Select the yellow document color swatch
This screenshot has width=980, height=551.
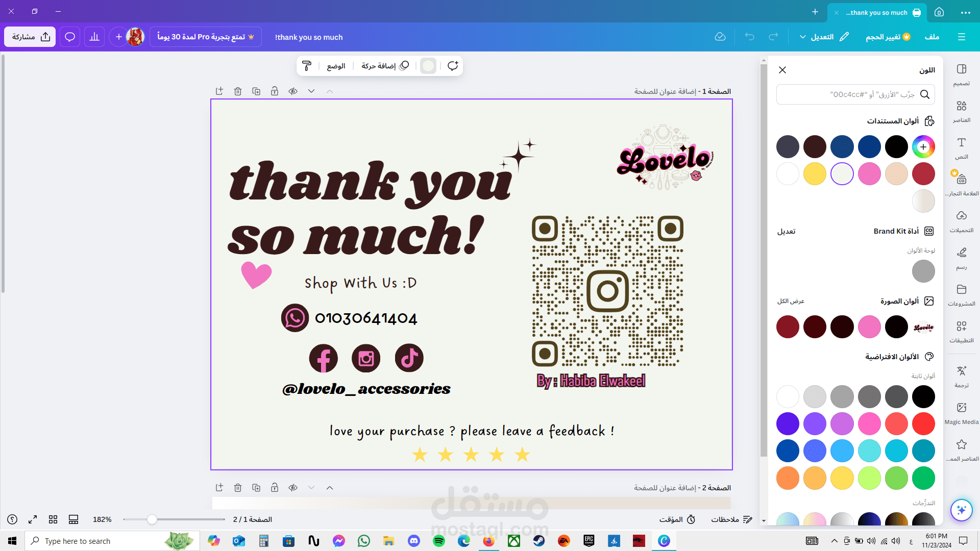[815, 174]
